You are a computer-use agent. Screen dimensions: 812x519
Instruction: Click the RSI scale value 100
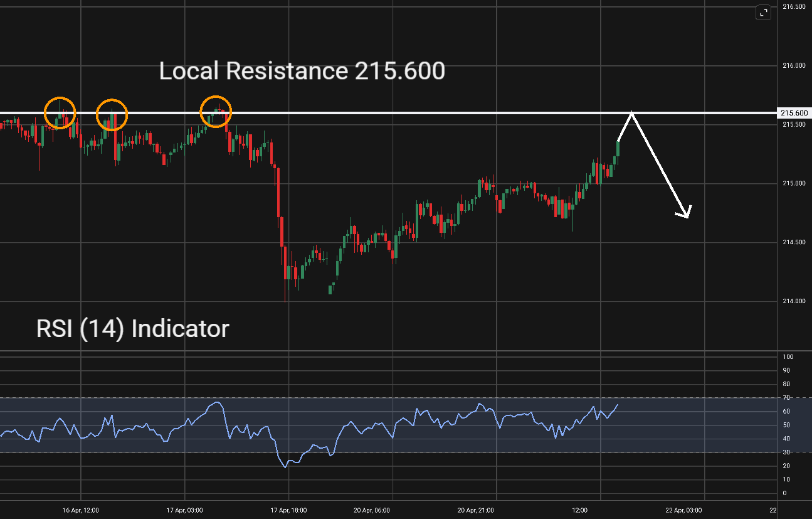pyautogui.click(x=788, y=356)
